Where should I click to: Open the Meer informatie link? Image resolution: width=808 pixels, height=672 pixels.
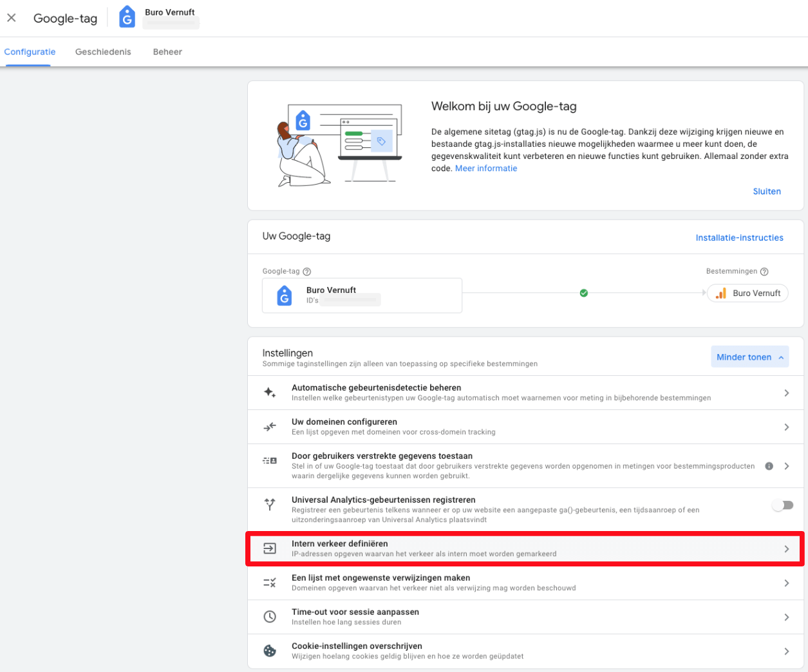tap(486, 169)
